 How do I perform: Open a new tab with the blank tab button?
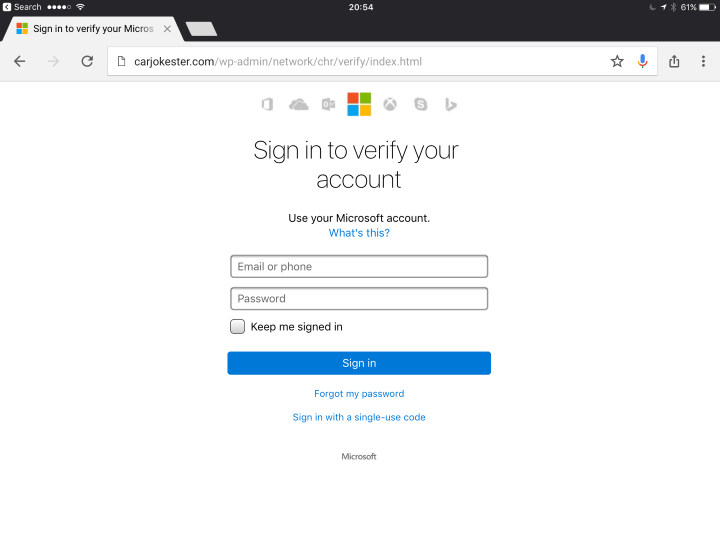click(x=201, y=29)
